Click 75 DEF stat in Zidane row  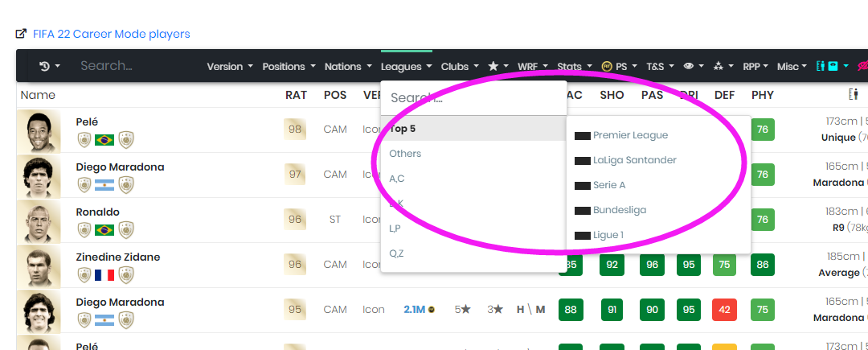724,265
